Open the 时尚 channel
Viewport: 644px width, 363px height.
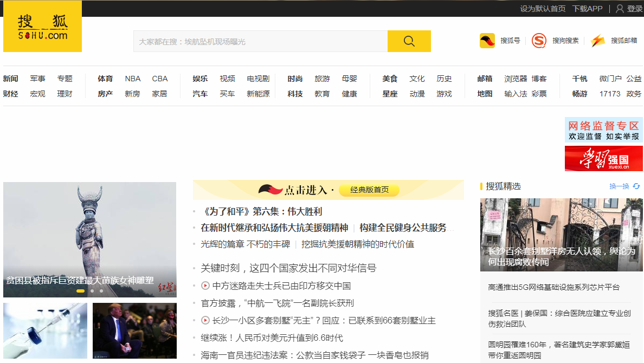(295, 79)
